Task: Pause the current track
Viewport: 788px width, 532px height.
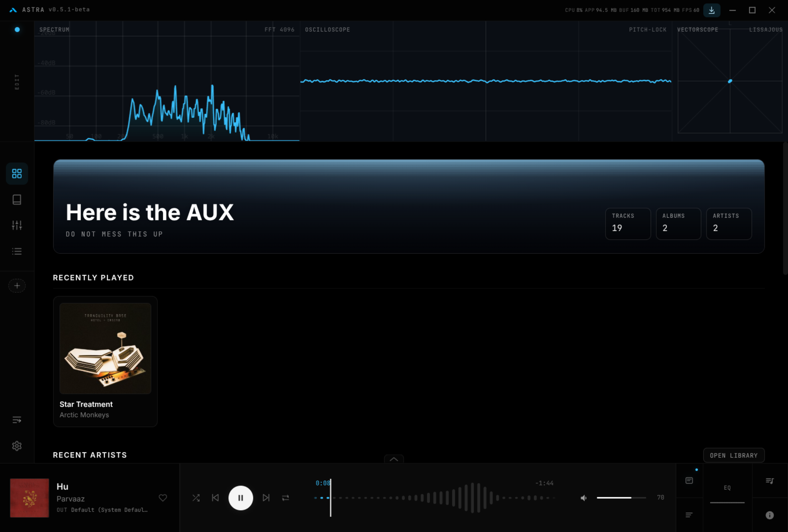Action: tap(241, 498)
